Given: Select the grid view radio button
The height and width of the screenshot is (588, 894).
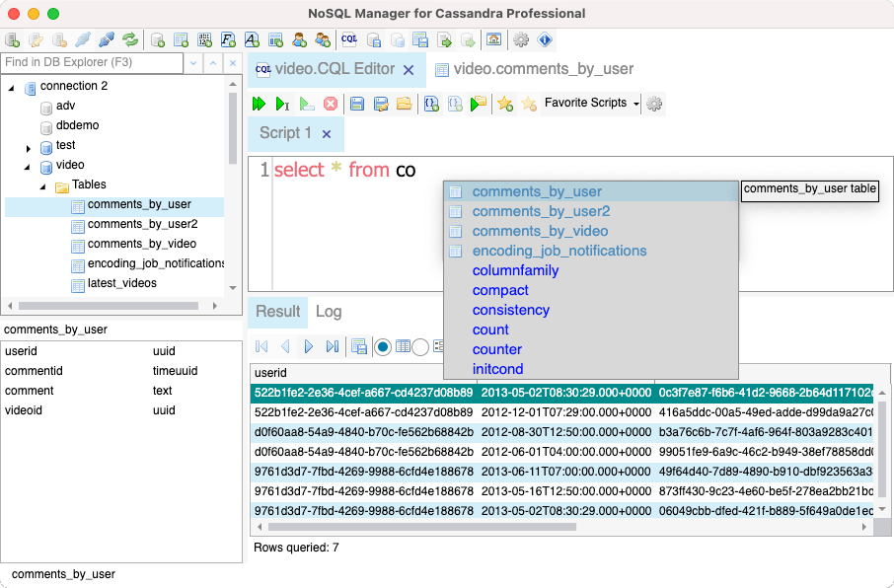Looking at the screenshot, I should pyautogui.click(x=383, y=346).
